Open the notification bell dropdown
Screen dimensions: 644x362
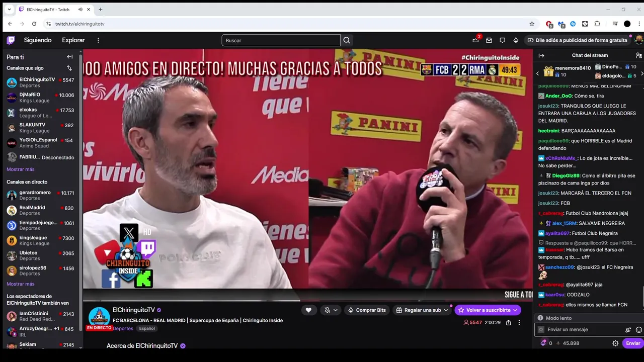[331, 310]
